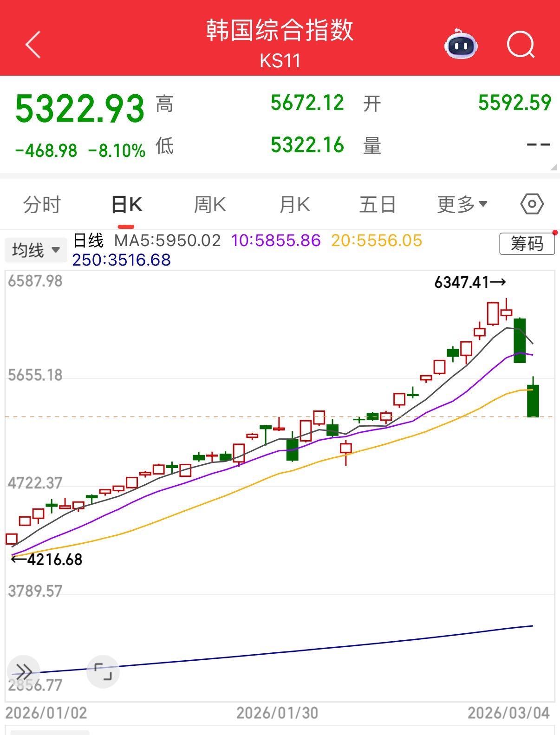This screenshot has width=560, height=735.
Task: Expand the 更多 period menu
Action: pyautogui.click(x=462, y=204)
